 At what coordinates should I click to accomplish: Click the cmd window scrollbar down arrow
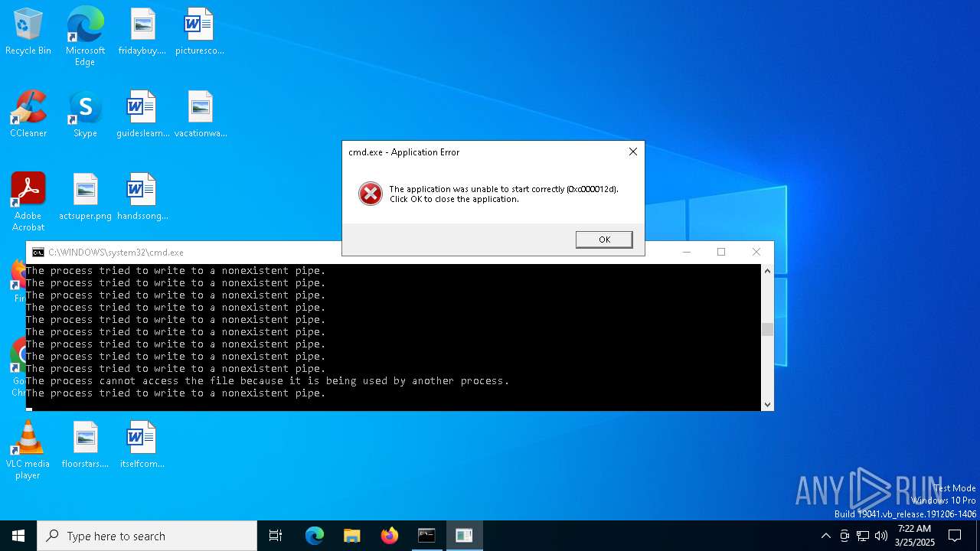click(x=767, y=404)
